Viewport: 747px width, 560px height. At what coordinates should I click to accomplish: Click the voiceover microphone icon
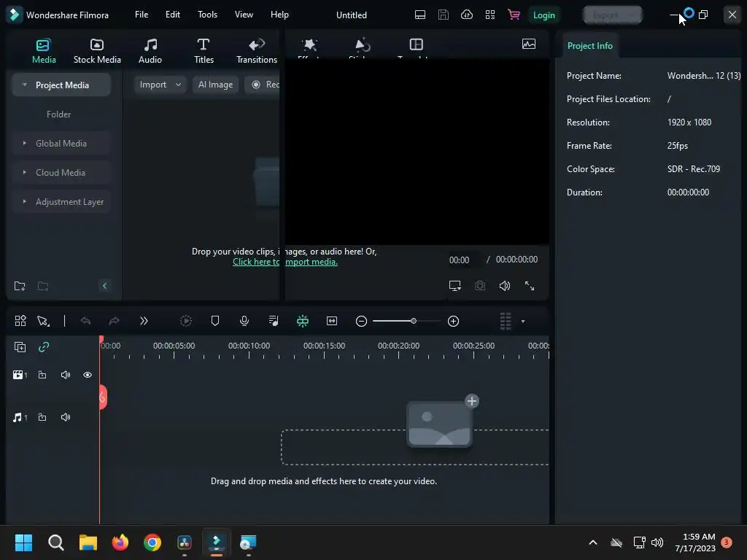[244, 321]
